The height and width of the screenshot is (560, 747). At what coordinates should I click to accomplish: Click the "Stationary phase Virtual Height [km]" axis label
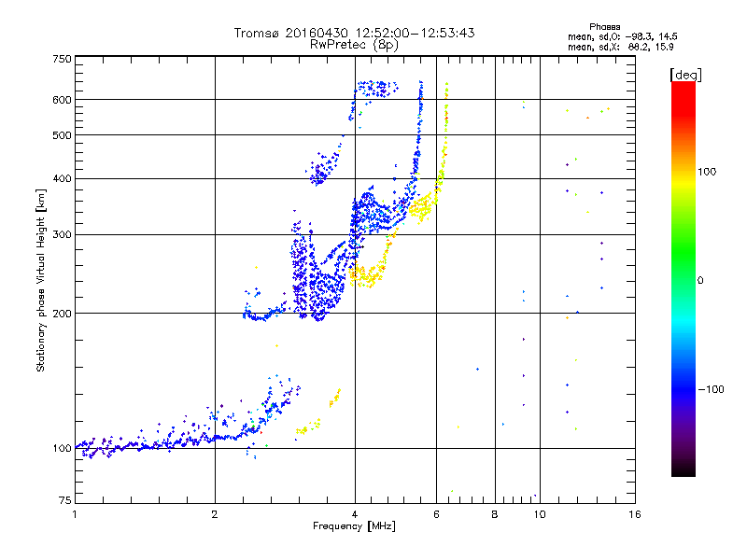[40, 280]
